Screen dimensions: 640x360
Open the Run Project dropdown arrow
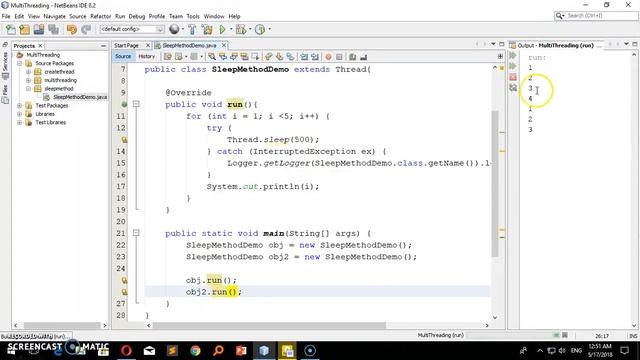coord(231,29)
